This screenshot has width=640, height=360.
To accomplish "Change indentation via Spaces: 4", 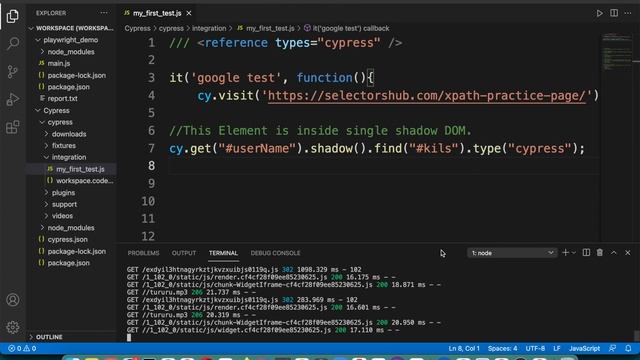I will (502, 348).
